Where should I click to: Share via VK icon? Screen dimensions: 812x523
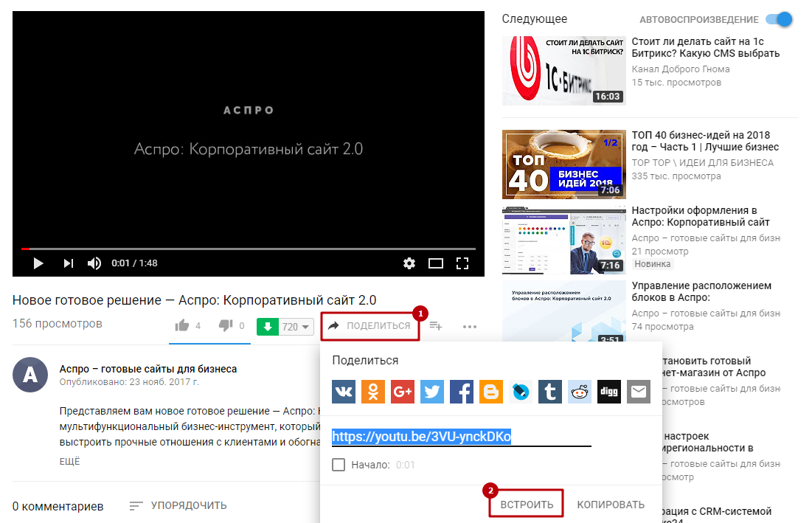[x=344, y=392]
